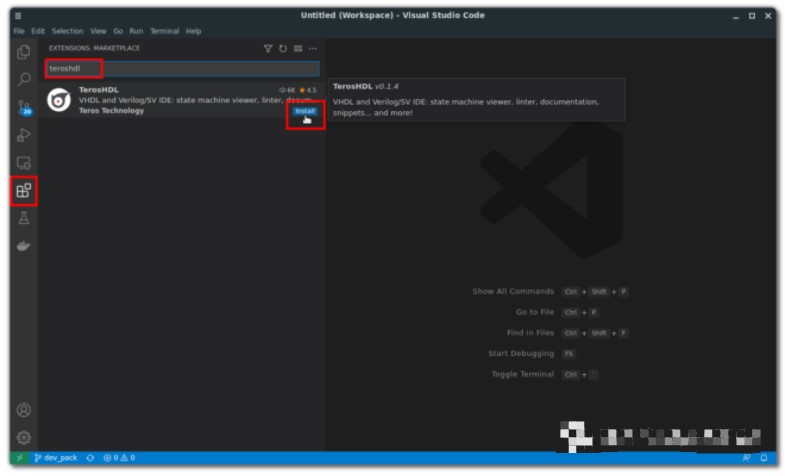Install the TerosHDL extension
The height and width of the screenshot is (476, 785).
305,111
